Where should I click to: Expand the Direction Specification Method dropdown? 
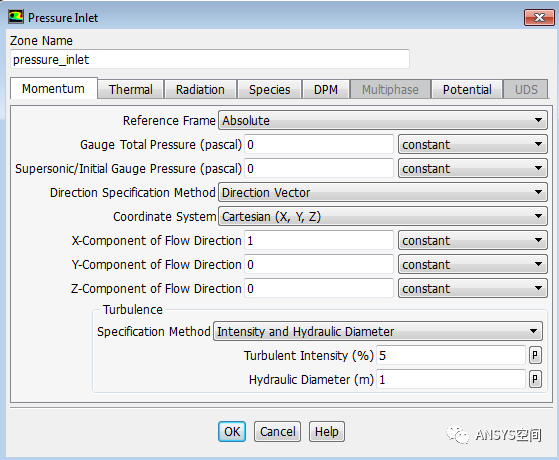point(383,193)
